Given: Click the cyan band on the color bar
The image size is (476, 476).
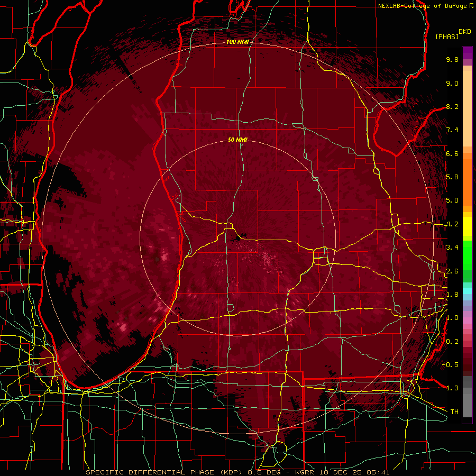Looking at the screenshot, I should [467, 291].
